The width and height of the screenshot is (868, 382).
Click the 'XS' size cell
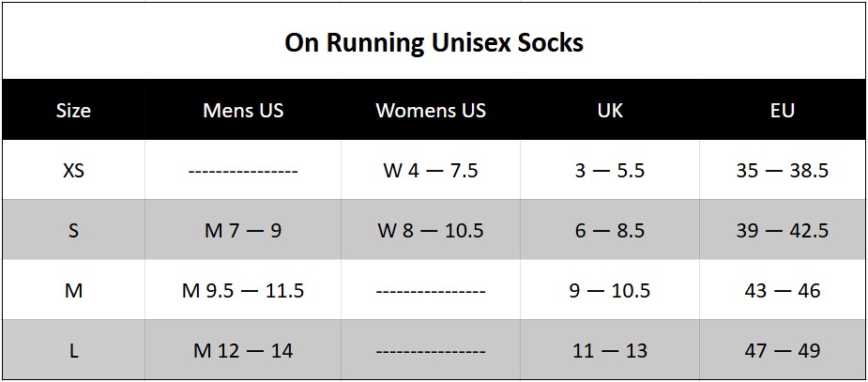click(73, 171)
